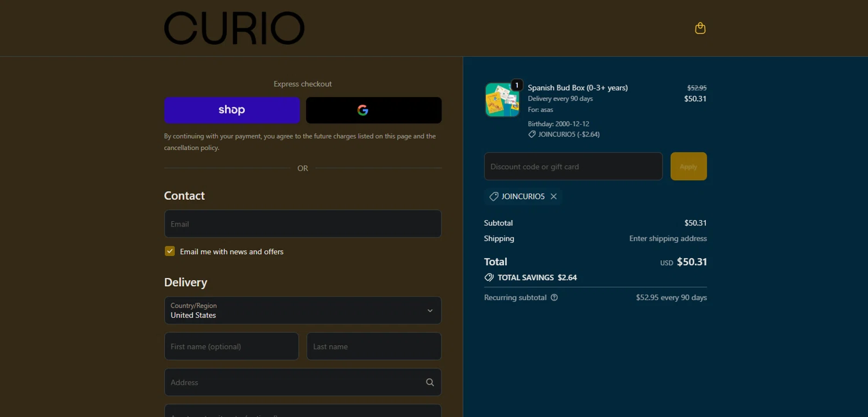The height and width of the screenshot is (417, 868).
Task: Open the shopping bag cart icon
Action: coord(700,28)
